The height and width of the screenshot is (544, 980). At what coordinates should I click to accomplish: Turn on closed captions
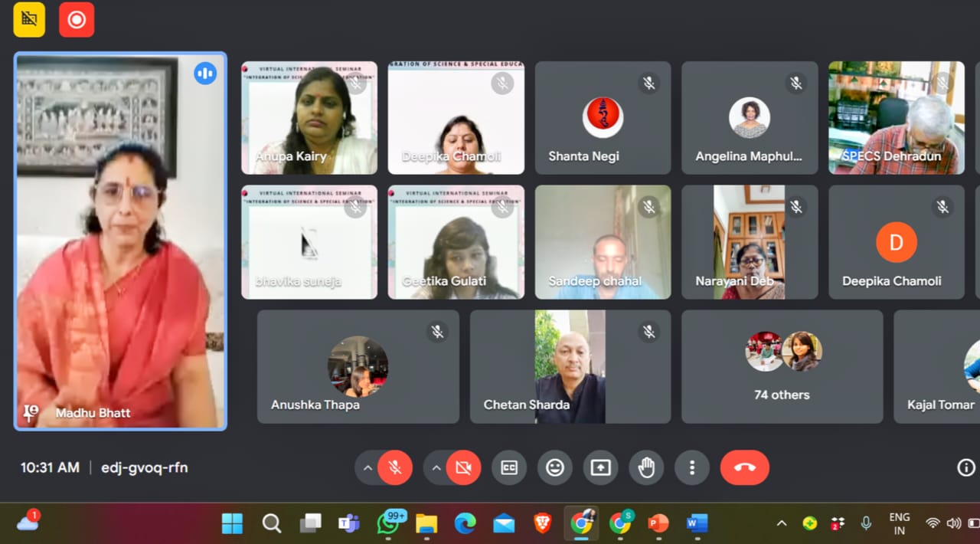coord(509,467)
